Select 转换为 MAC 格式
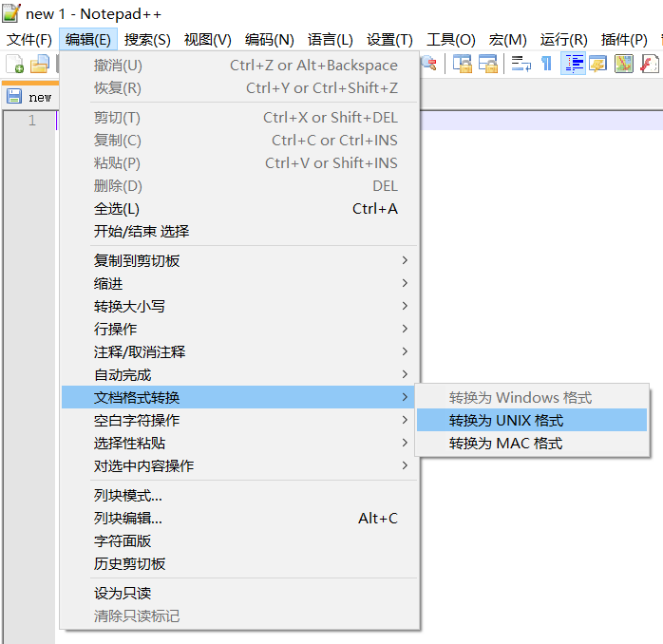The image size is (663, 644). [532, 444]
